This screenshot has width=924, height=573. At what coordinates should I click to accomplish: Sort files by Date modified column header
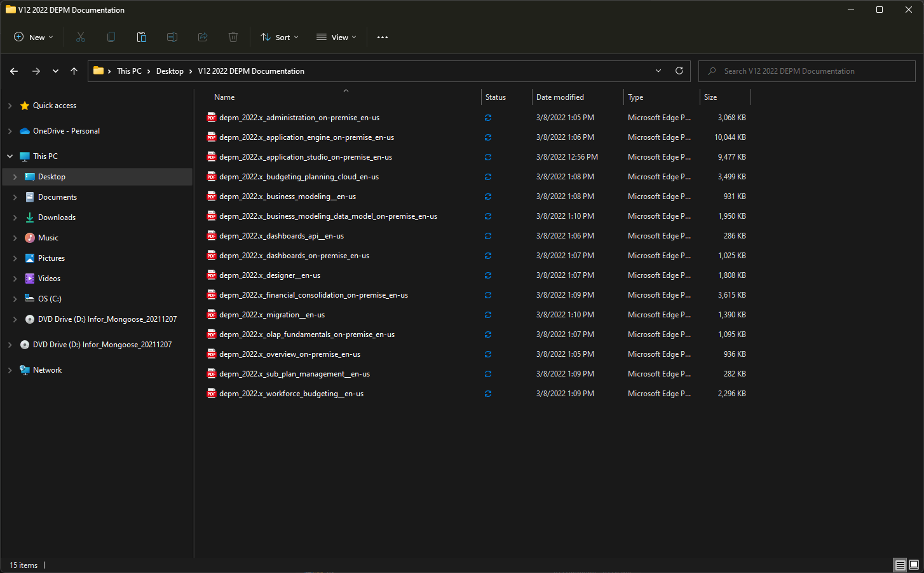(x=560, y=97)
